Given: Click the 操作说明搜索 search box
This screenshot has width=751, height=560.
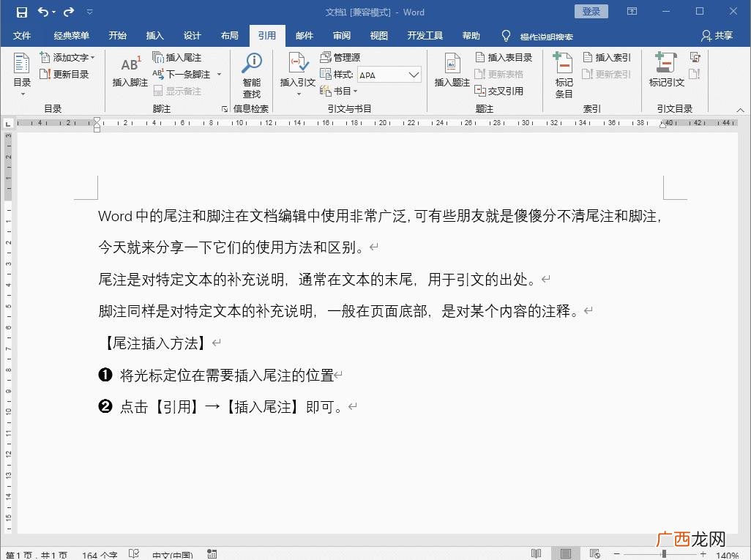Looking at the screenshot, I should tap(546, 37).
